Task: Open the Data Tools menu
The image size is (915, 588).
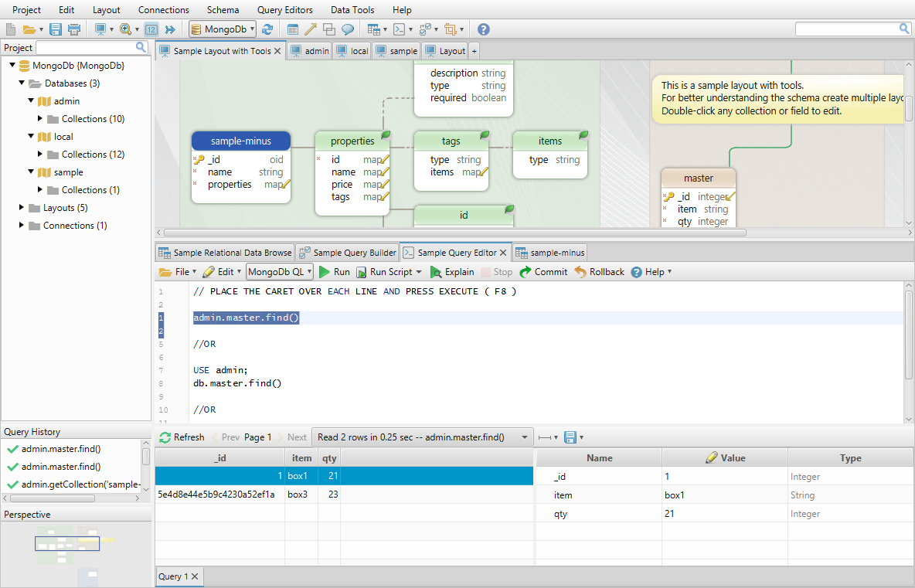Action: pos(352,10)
